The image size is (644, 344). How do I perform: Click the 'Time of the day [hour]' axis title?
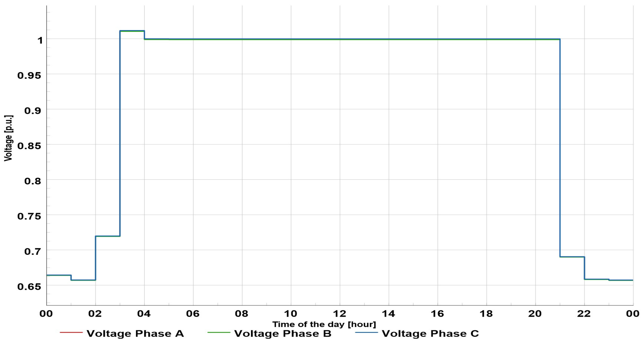pos(324,324)
